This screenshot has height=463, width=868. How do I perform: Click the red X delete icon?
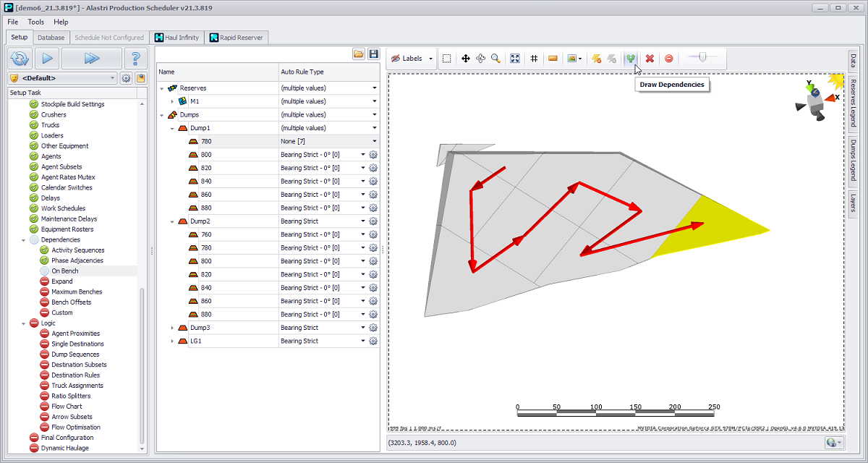(x=650, y=59)
